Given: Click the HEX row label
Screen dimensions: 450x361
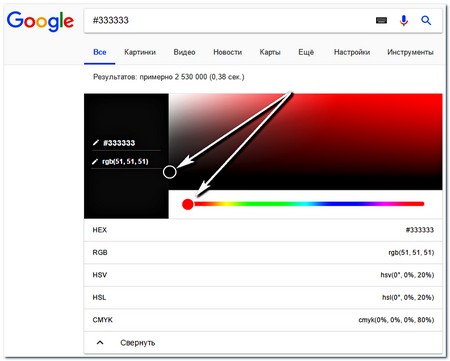Looking at the screenshot, I should 100,230.
